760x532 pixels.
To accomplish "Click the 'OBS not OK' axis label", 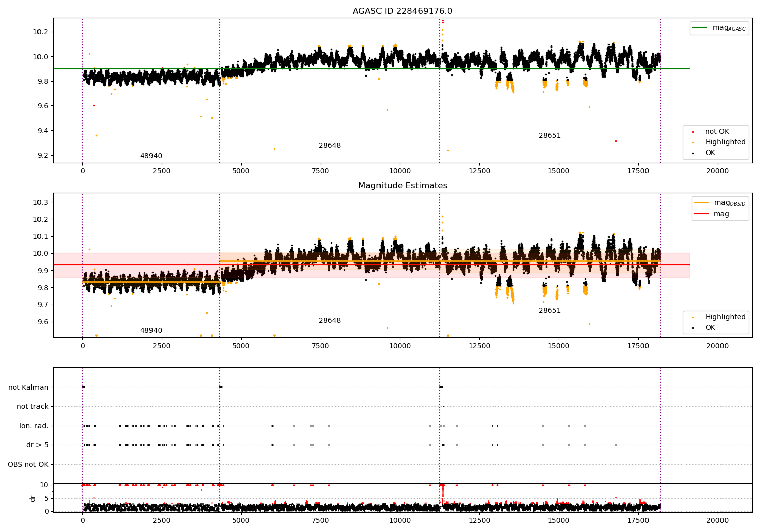I will (28, 465).
